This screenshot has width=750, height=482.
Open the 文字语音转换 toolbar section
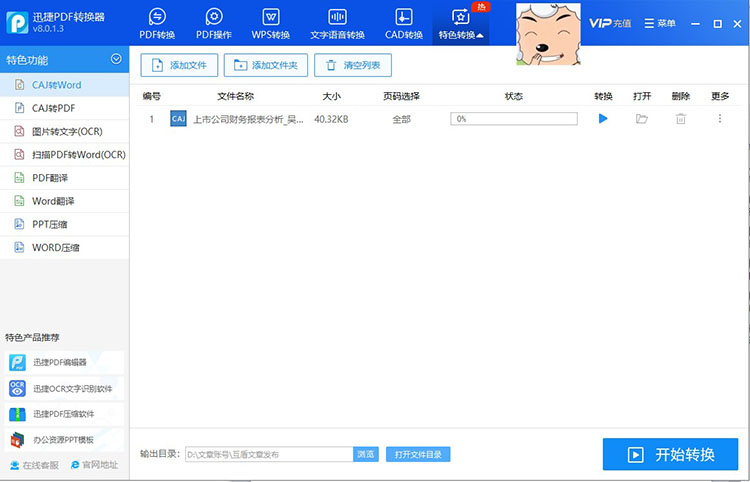337,24
